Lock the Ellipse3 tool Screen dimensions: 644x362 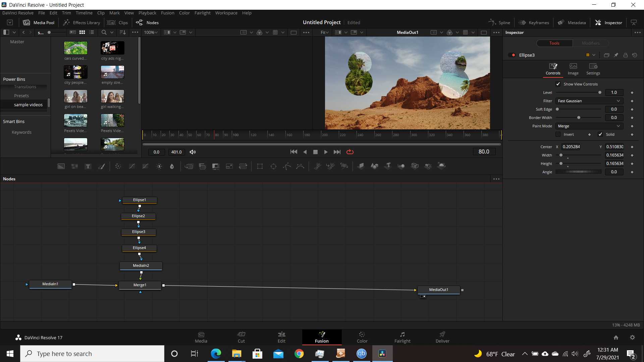pos(625,55)
